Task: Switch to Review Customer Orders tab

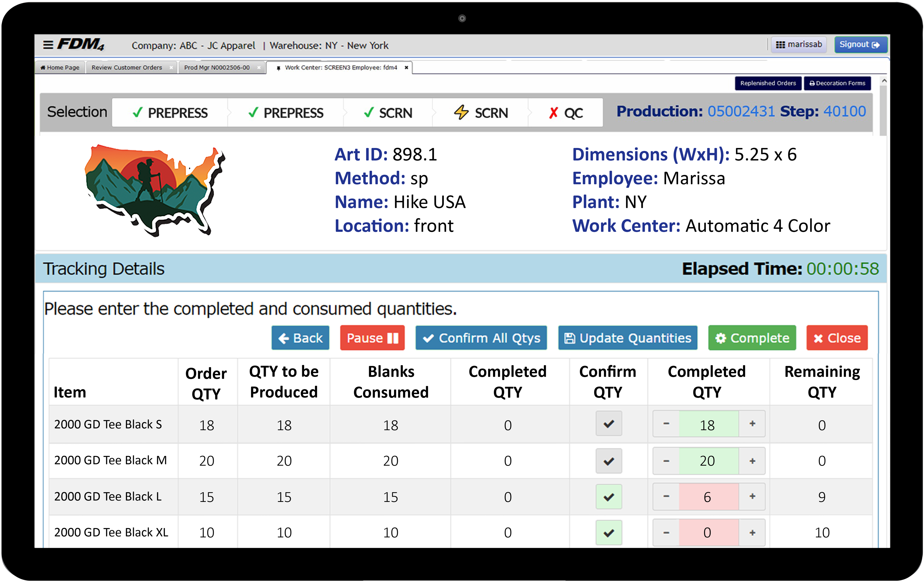Action: point(127,68)
